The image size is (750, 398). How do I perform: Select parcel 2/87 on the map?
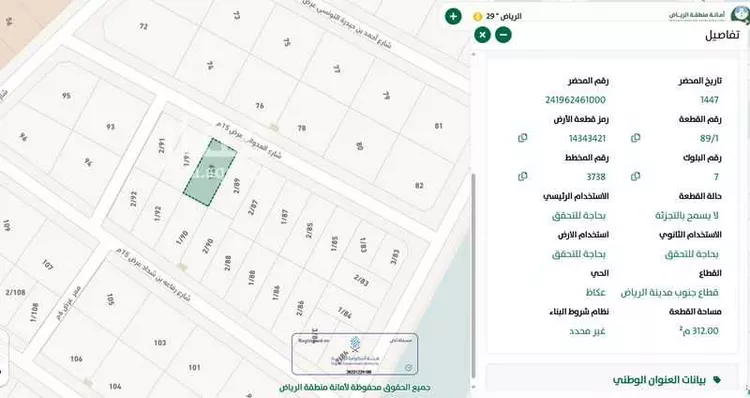[253, 207]
